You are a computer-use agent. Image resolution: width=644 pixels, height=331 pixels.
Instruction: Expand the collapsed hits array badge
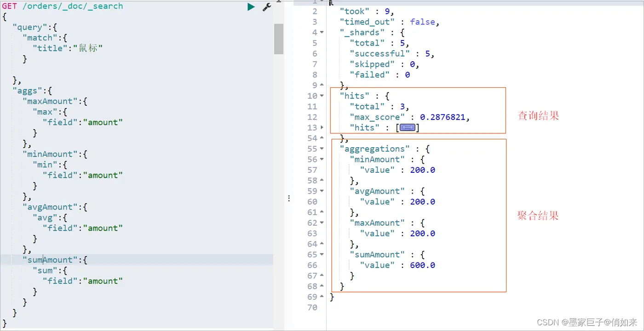tap(408, 127)
